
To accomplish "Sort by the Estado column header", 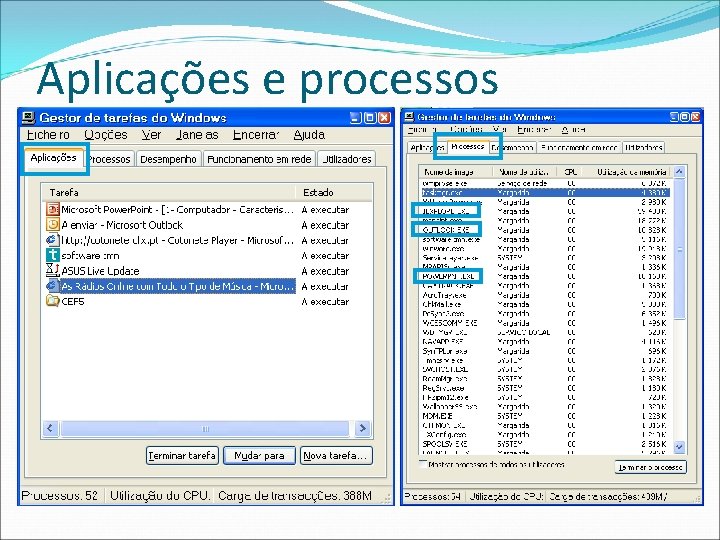I will pyautogui.click(x=334, y=192).
